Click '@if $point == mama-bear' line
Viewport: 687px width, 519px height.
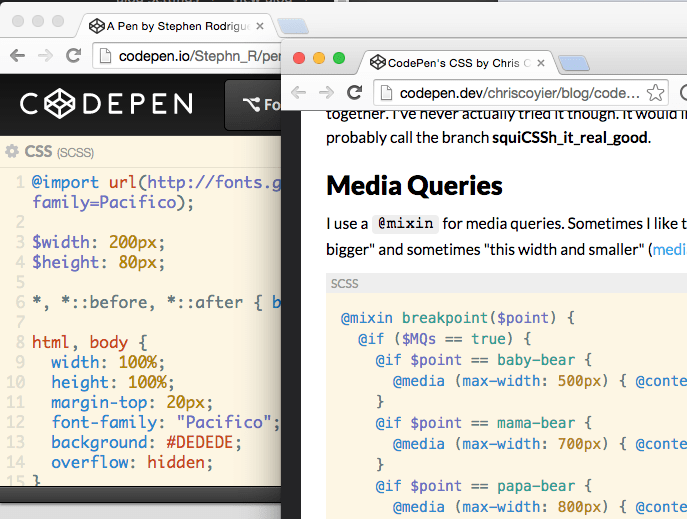(x=484, y=423)
